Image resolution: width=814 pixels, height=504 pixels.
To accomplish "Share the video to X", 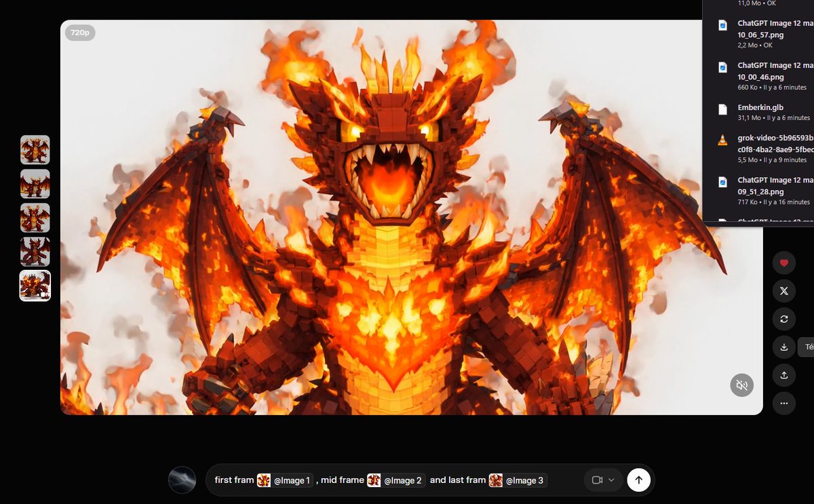I will (x=784, y=291).
